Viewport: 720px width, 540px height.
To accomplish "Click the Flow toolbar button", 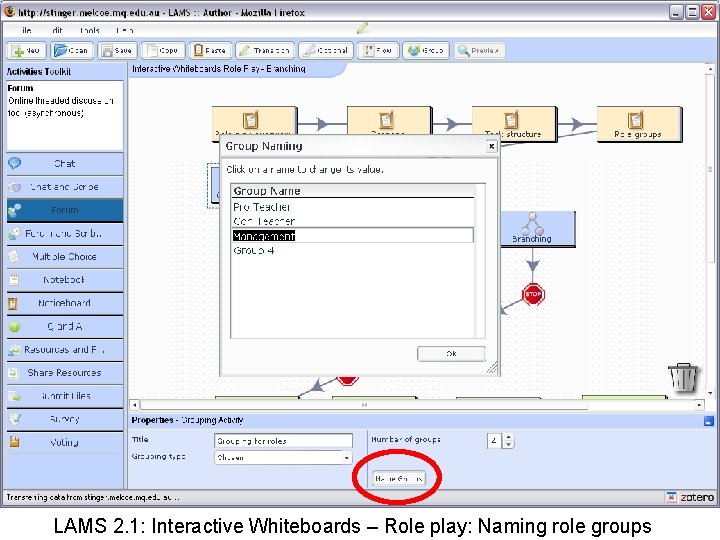I will (x=378, y=51).
